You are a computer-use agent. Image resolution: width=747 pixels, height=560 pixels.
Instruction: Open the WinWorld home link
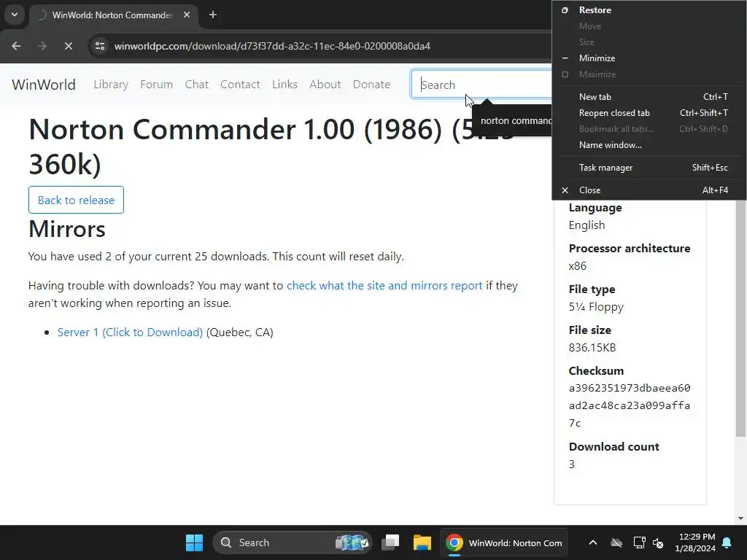44,85
